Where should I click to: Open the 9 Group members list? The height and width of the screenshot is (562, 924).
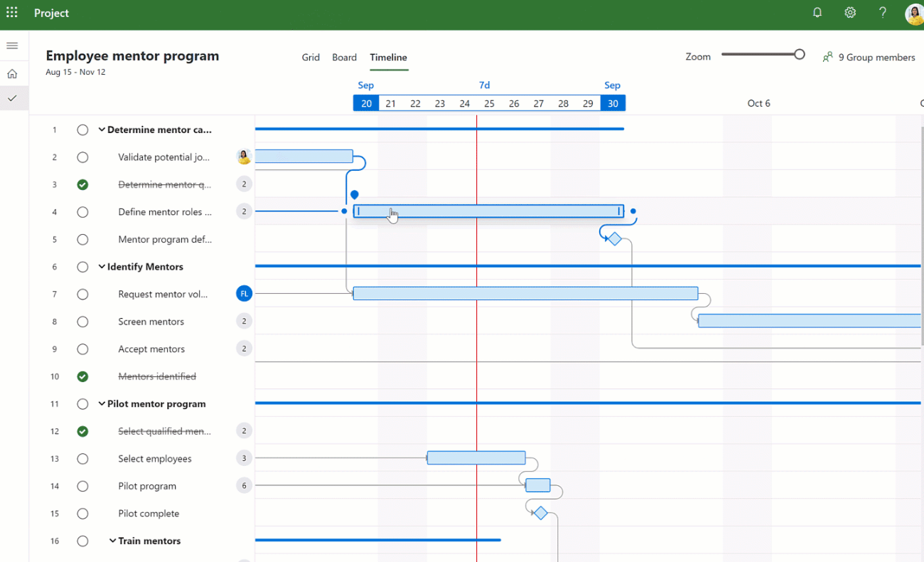click(x=869, y=58)
